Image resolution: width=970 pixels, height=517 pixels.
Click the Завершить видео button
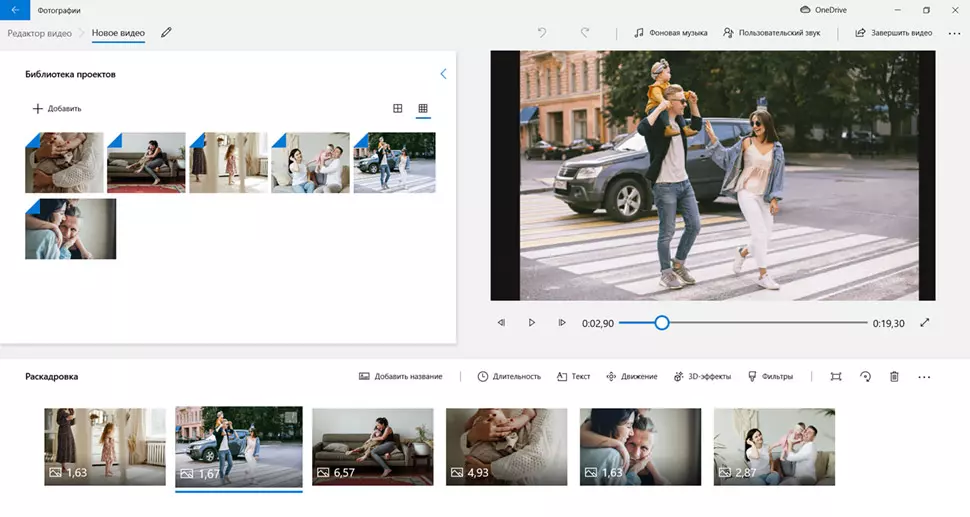click(893, 33)
